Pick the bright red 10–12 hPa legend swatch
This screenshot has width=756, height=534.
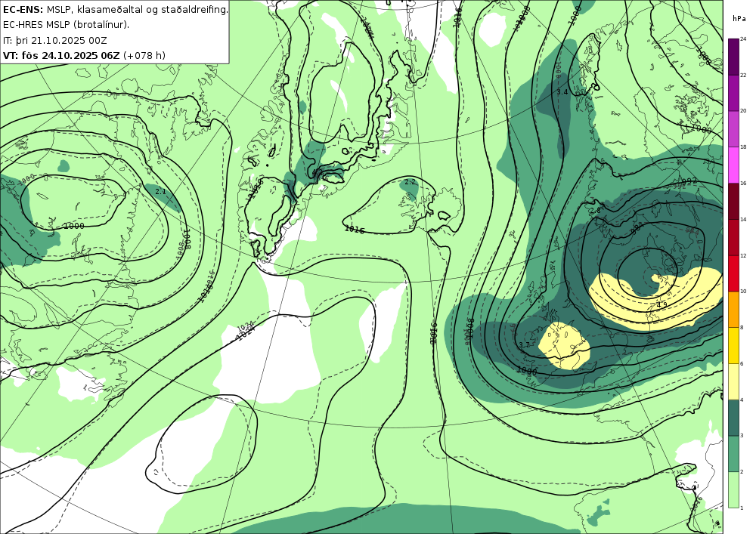click(x=733, y=273)
